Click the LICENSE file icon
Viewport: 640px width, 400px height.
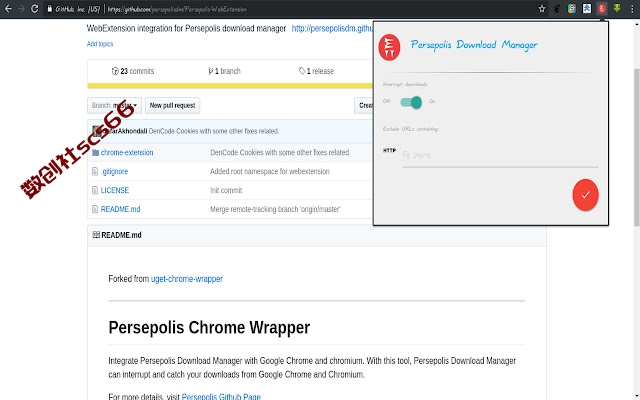pyautogui.click(x=95, y=190)
